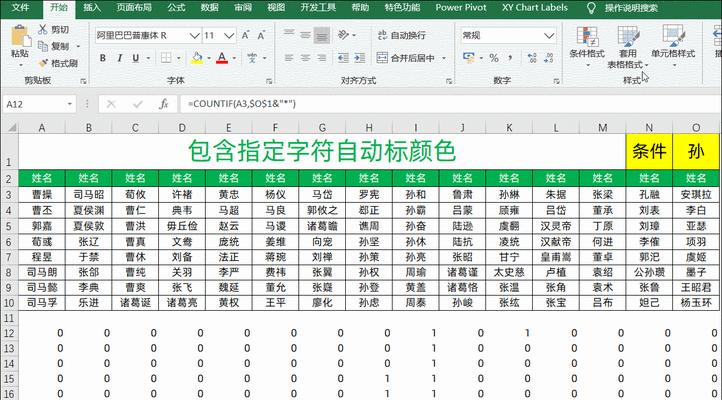Switch to the 公式 tab
This screenshot has height=400, width=722.
point(176,7)
